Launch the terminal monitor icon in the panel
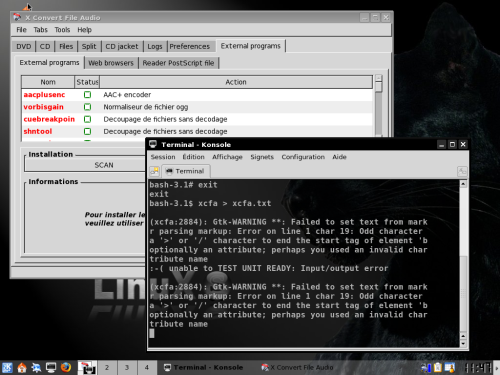This screenshot has width=500, height=375. point(51,367)
